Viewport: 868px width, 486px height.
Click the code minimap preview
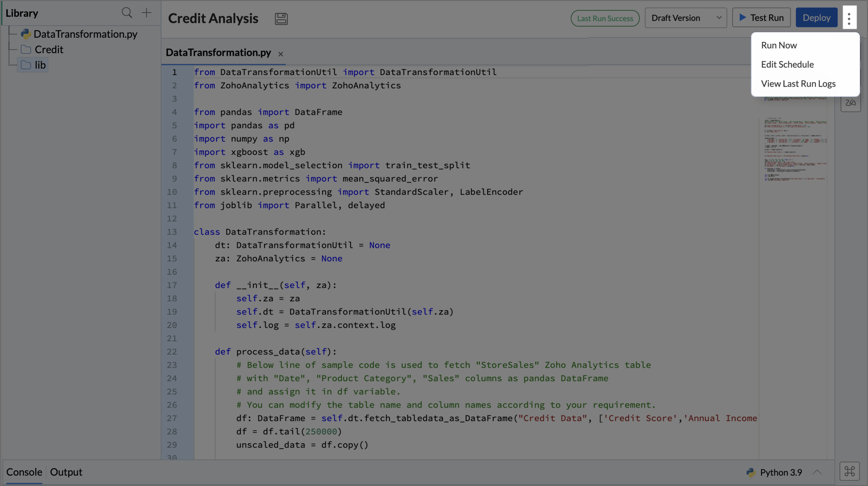coord(794,148)
